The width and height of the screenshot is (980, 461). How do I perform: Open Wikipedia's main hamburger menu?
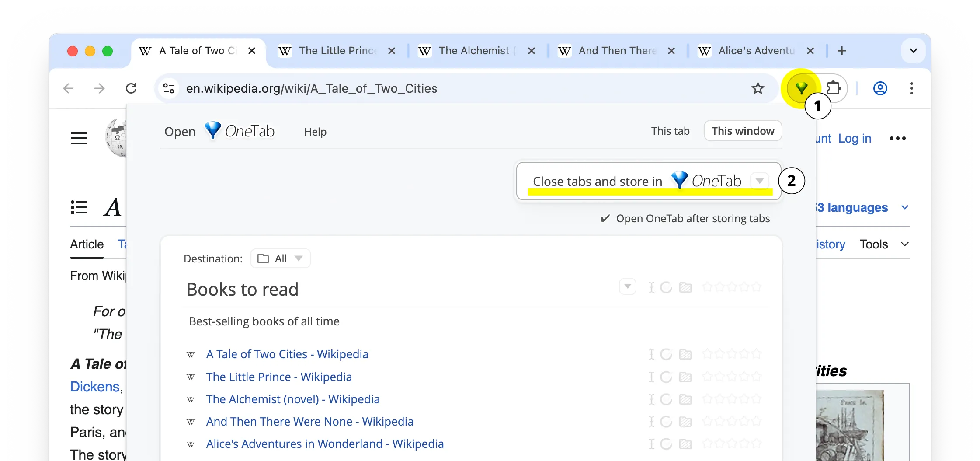point(79,138)
